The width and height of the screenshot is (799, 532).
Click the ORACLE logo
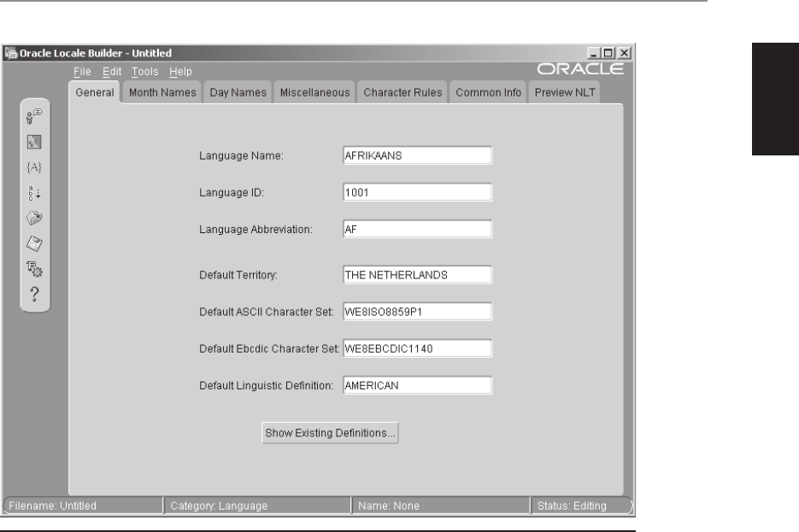point(580,68)
